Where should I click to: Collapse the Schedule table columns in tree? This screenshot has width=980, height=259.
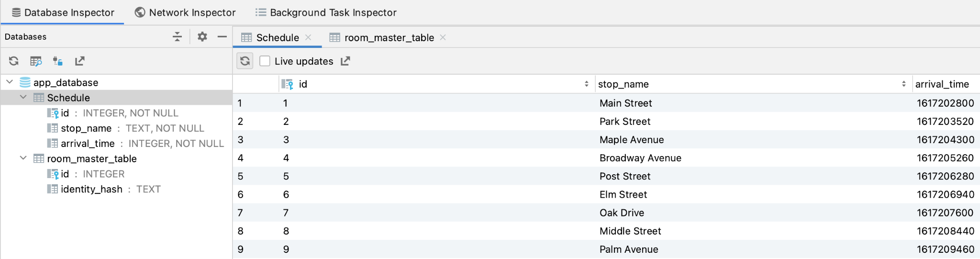(23, 97)
